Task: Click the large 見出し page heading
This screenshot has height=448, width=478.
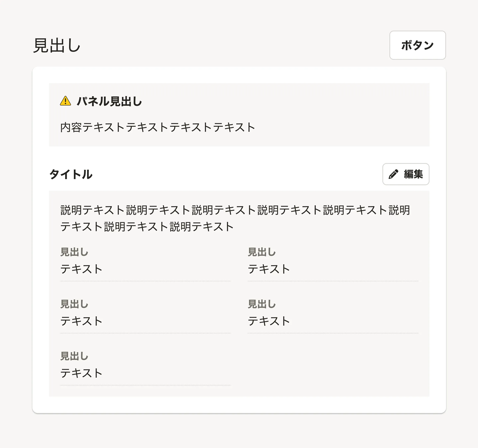Action: (x=57, y=45)
